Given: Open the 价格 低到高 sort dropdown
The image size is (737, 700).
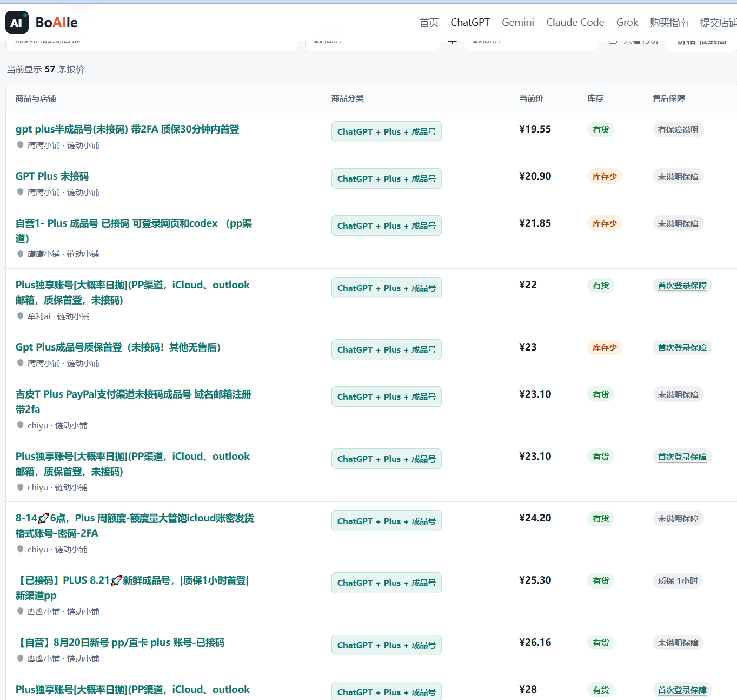Looking at the screenshot, I should [x=701, y=44].
